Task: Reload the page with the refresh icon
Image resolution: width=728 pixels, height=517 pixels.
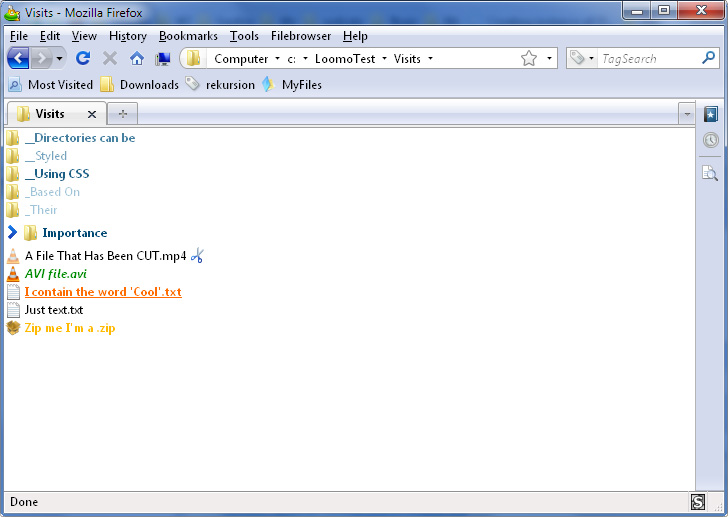Action: pyautogui.click(x=83, y=58)
